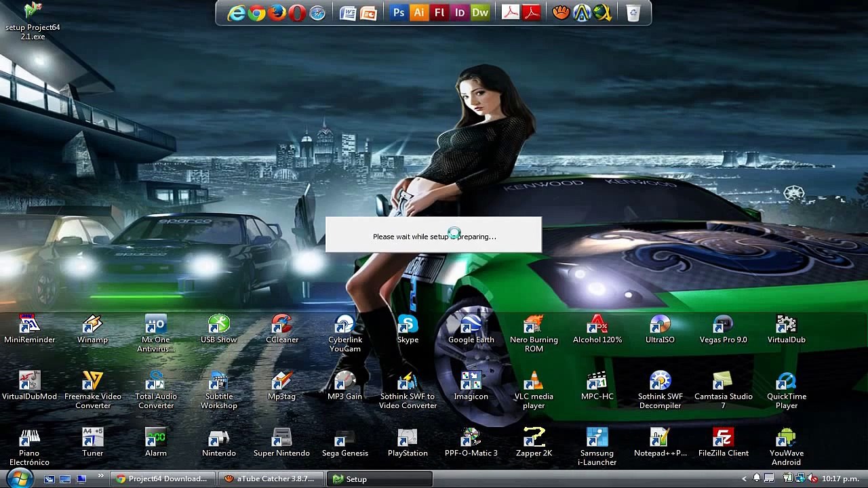Click the Dreamweaver dock icon

(480, 13)
